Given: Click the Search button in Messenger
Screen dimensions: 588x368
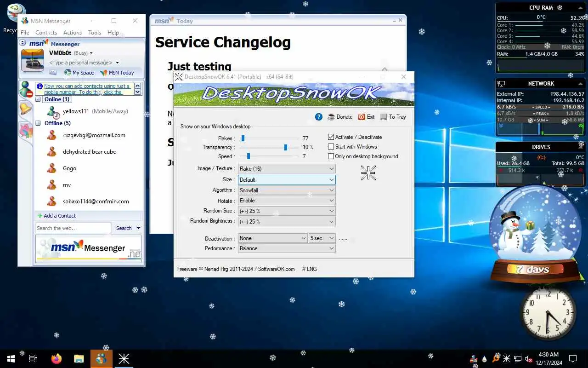Looking at the screenshot, I should (124, 228).
